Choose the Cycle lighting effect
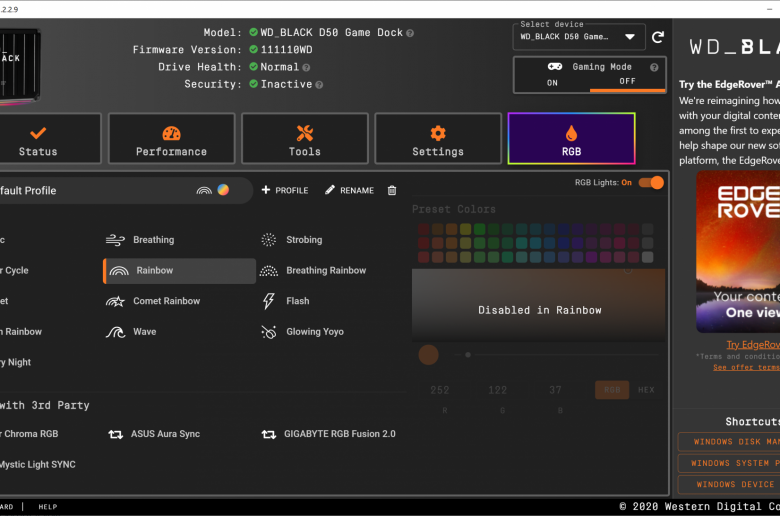Screen dimensions: 780x516 (x=14, y=271)
